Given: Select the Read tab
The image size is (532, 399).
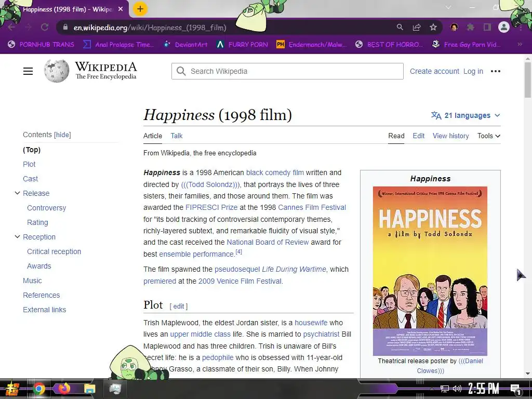Looking at the screenshot, I should tap(396, 136).
